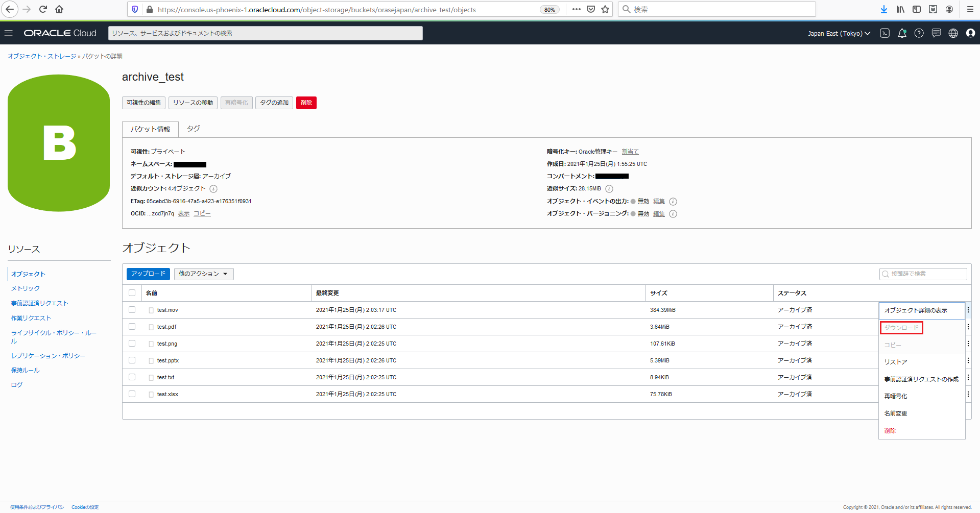Open メトリック in the resources sidebar
The width and height of the screenshot is (980, 513).
click(x=26, y=288)
